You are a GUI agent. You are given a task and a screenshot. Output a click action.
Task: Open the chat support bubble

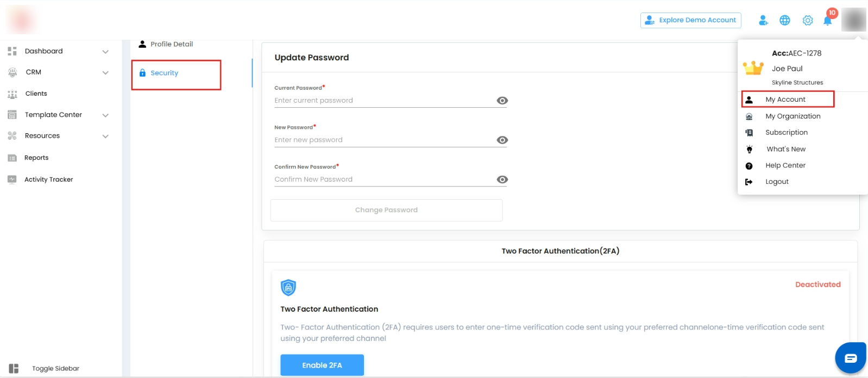(850, 358)
